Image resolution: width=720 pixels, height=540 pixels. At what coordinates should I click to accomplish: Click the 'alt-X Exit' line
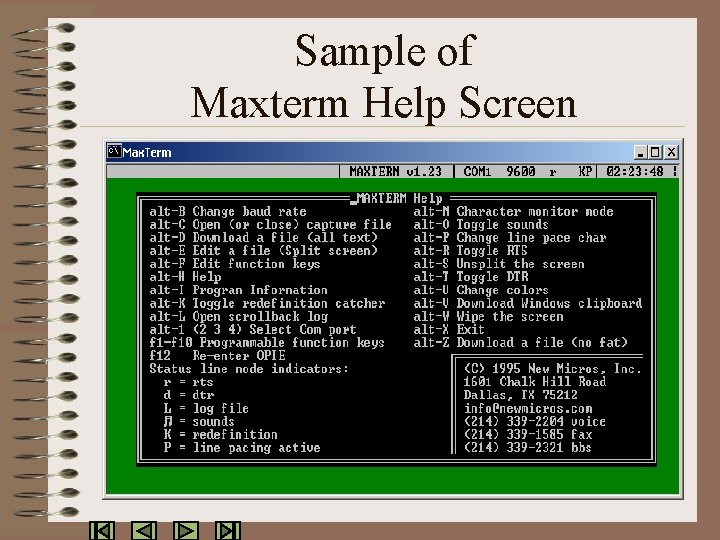449,330
